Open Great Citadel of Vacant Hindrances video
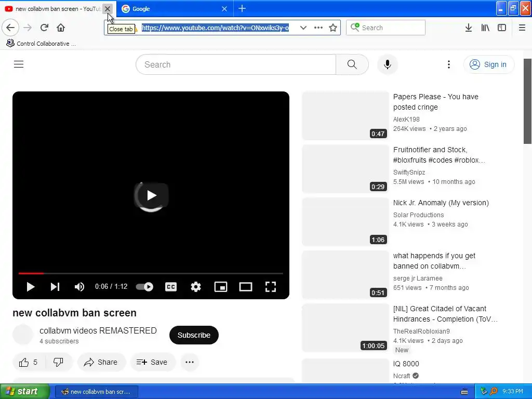Screen dimensions: 532x399 445,314
